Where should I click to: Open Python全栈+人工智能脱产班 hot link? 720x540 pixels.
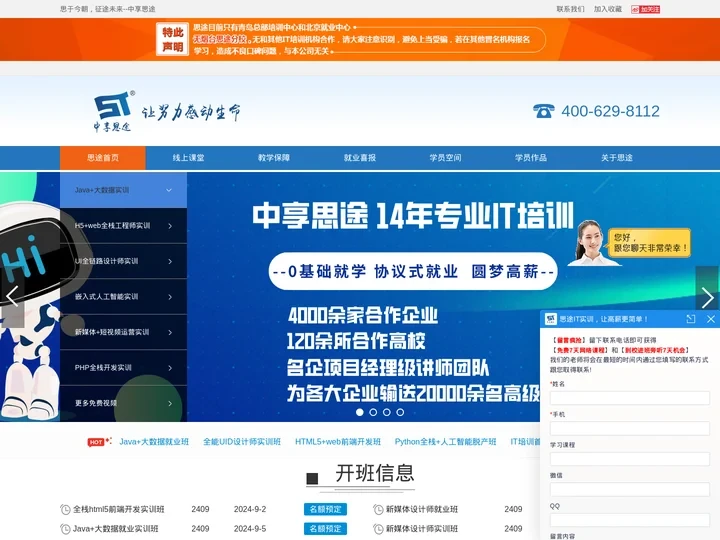click(445, 442)
